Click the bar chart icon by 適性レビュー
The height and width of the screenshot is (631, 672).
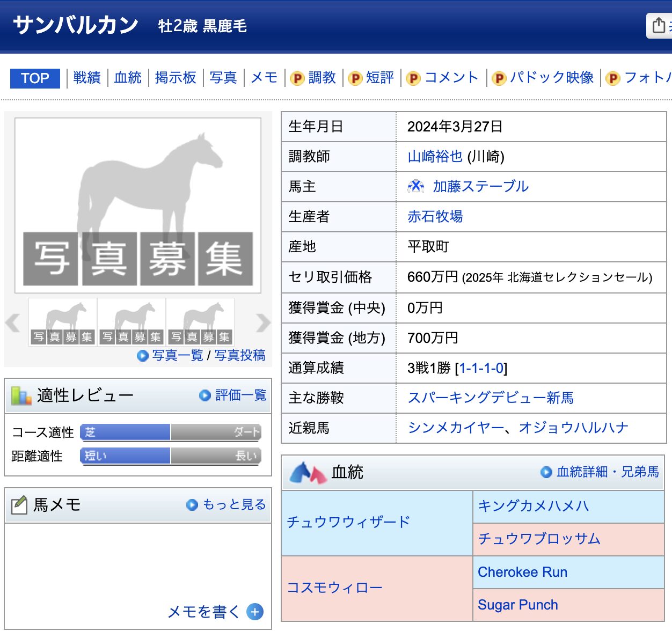[21, 396]
